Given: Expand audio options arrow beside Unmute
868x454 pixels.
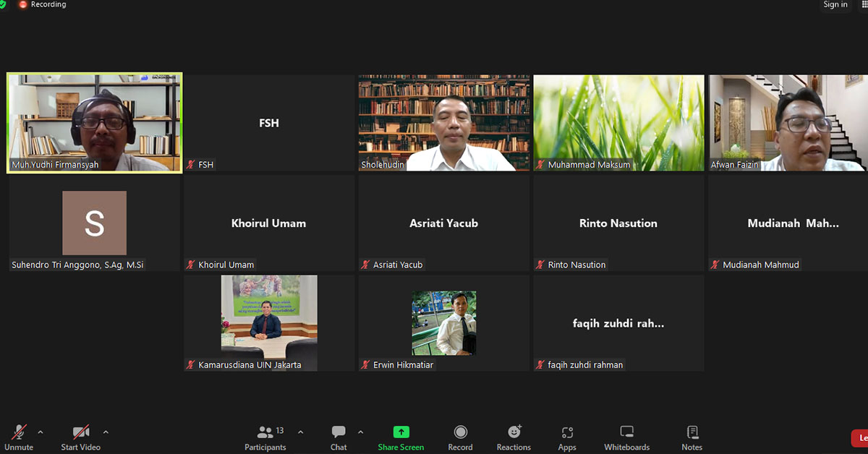Looking at the screenshot, I should (41, 432).
